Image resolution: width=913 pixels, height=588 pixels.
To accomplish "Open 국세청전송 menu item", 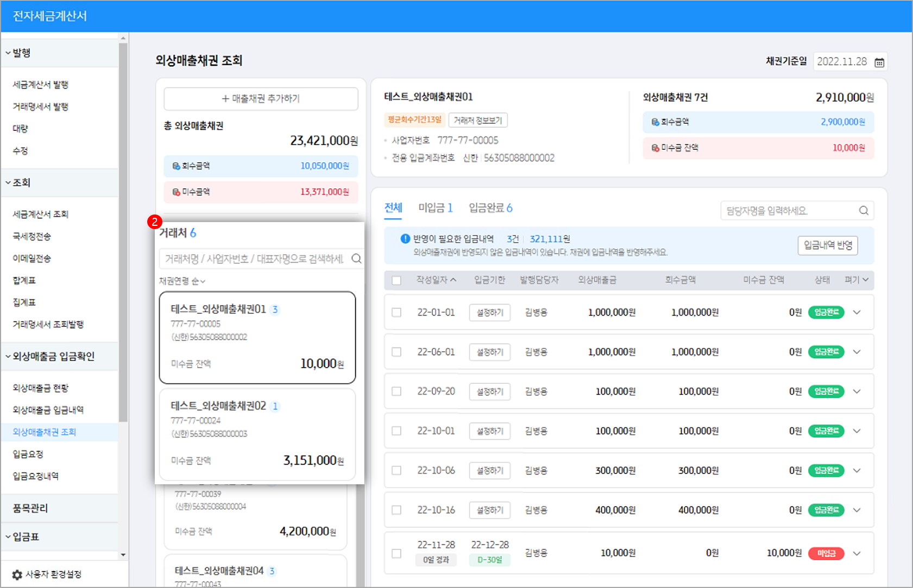I will point(32,237).
